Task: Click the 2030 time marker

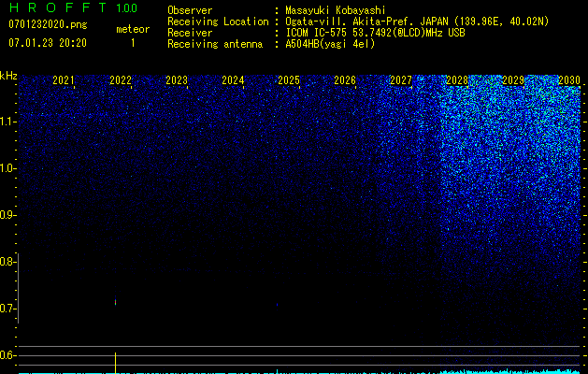Action: 569,80
